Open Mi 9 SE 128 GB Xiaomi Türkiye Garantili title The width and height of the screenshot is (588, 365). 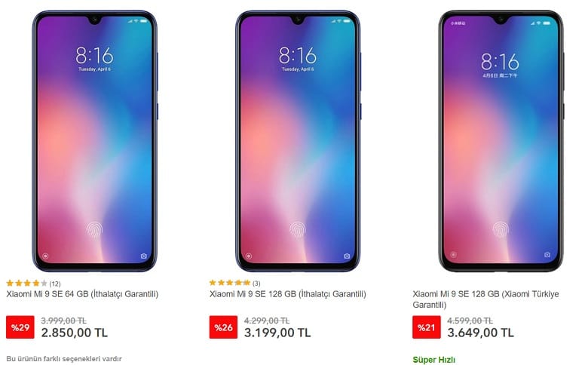pyautogui.click(x=485, y=299)
